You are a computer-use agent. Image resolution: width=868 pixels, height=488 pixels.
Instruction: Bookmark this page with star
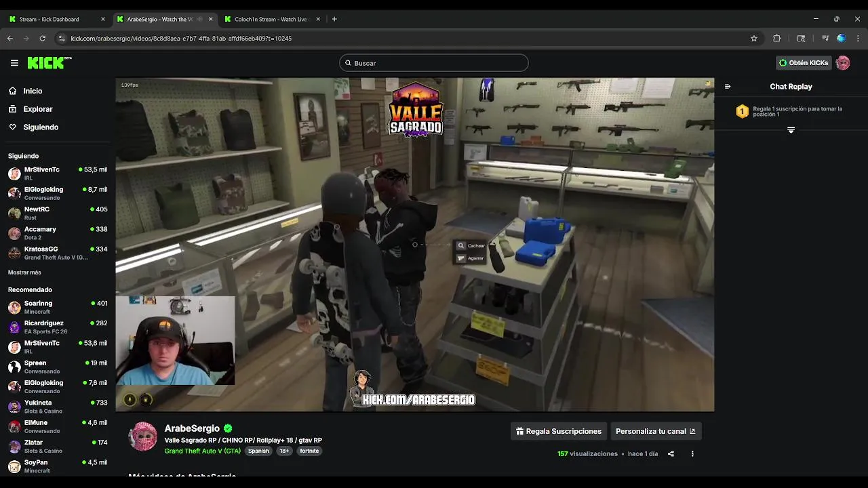point(754,39)
